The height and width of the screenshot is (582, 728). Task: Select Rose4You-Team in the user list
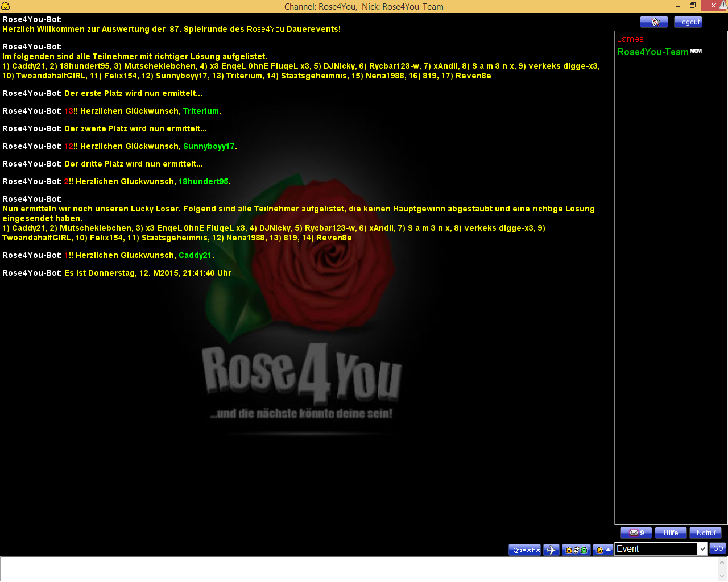[652, 52]
